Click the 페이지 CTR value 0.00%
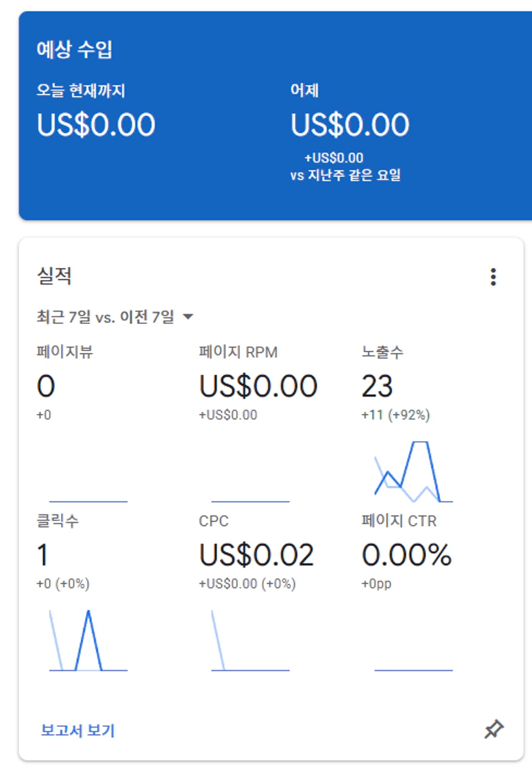 point(407,555)
